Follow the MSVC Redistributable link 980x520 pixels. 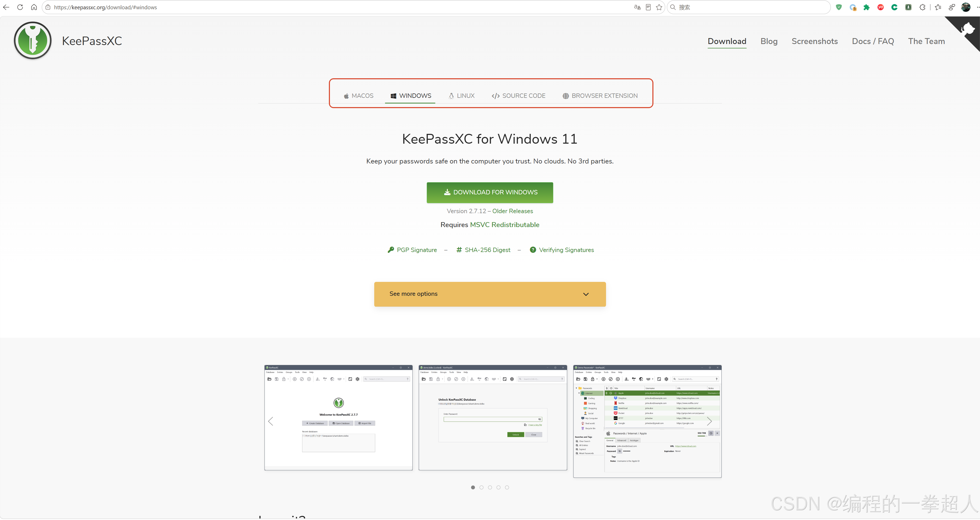(505, 225)
